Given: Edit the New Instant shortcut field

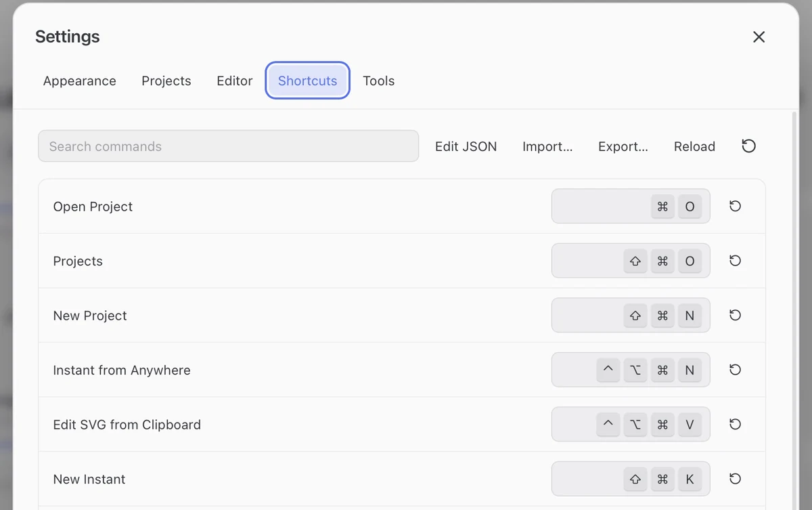Looking at the screenshot, I should pos(631,479).
